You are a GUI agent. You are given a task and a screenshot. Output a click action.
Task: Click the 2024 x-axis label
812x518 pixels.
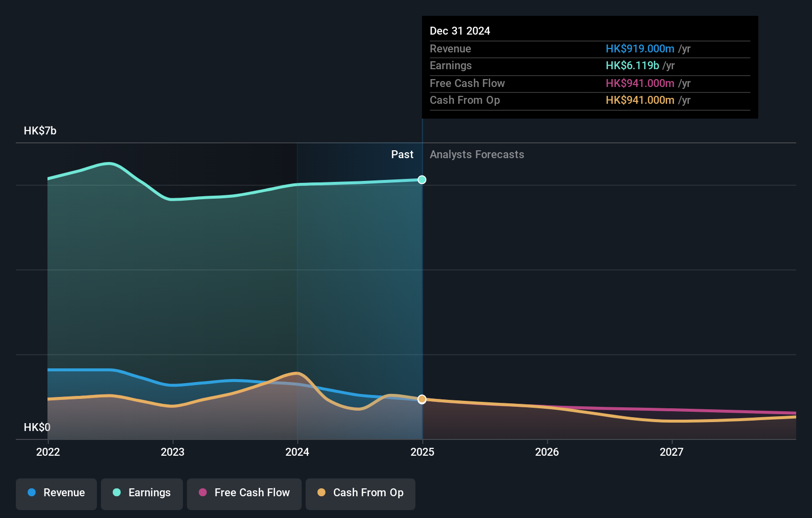click(297, 452)
